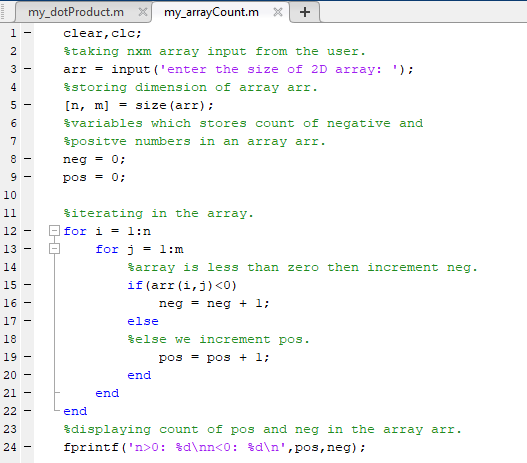Click line number 23 in the gutter
Image resolution: width=527 pixels, height=463 pixels.
tap(10, 429)
